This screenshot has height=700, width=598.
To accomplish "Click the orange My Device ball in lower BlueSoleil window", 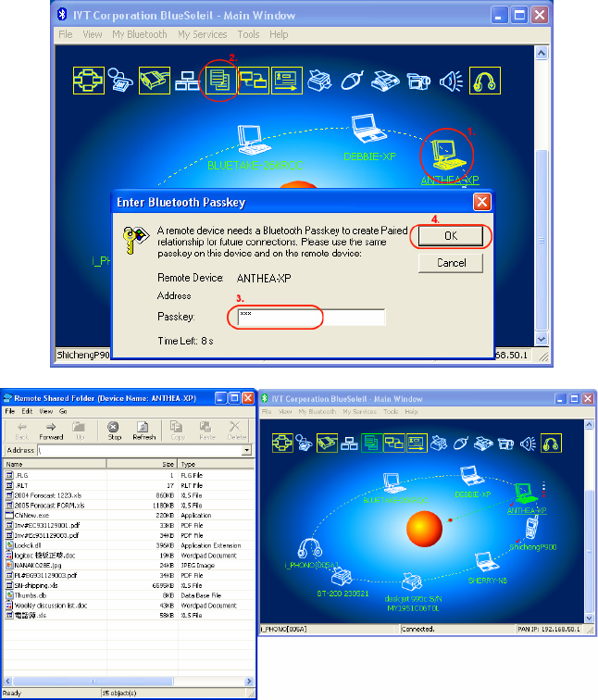I will pyautogui.click(x=424, y=529).
